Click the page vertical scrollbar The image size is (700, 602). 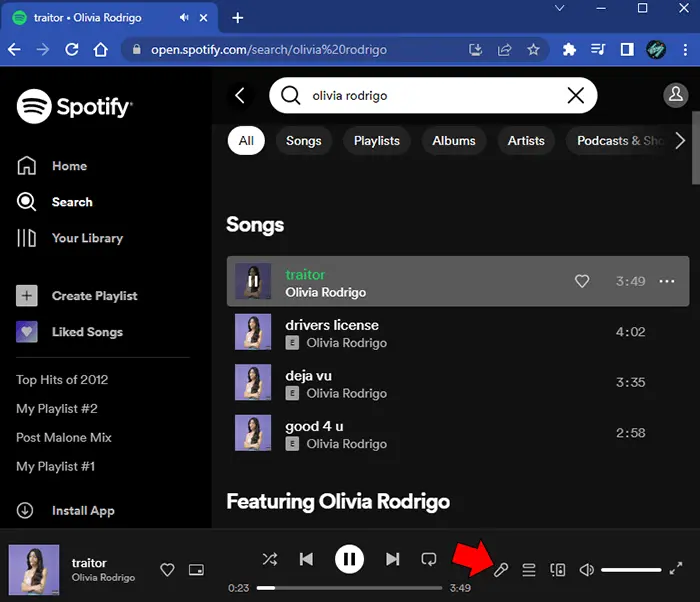pyautogui.click(x=696, y=148)
